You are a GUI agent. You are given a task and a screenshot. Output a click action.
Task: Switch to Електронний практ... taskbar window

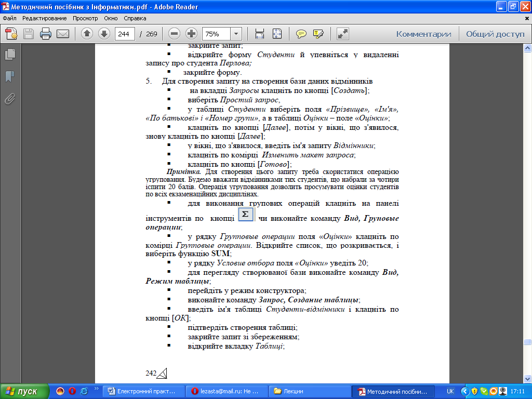tap(144, 391)
